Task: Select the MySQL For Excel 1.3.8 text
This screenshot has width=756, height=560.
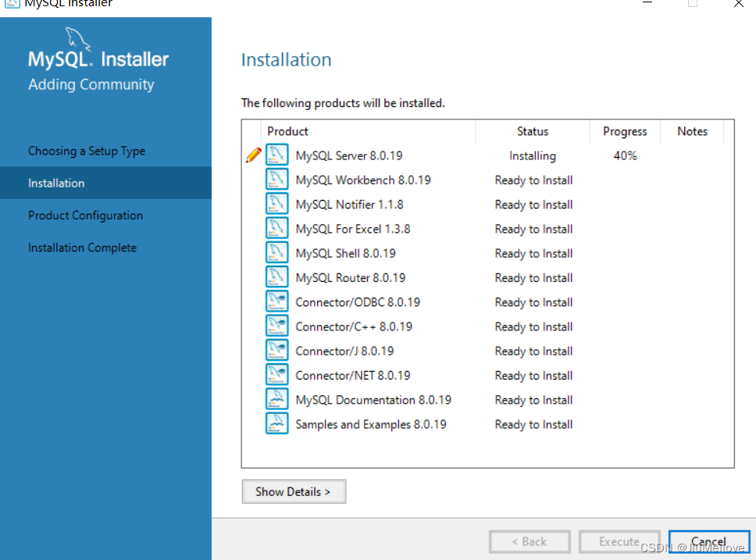Action: (x=353, y=229)
